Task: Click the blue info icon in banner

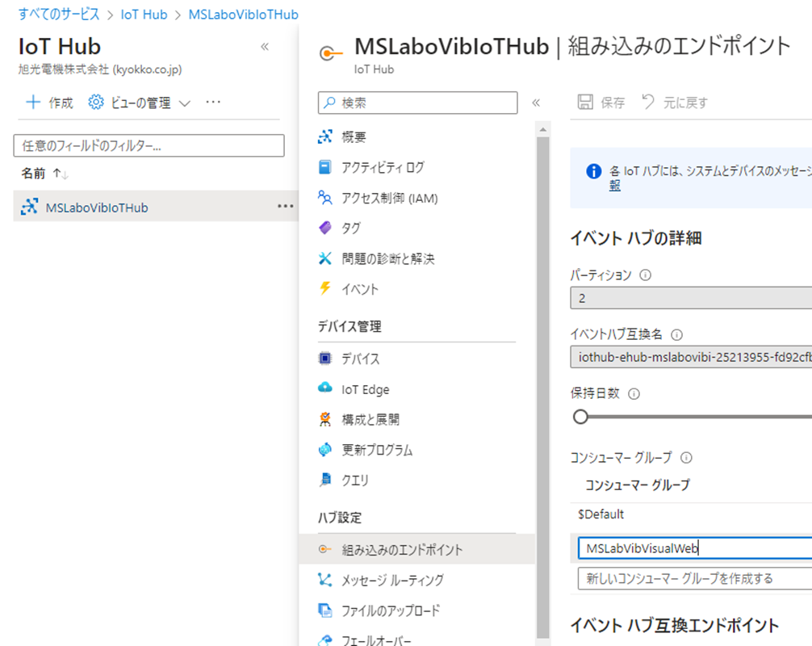Action: [593, 171]
